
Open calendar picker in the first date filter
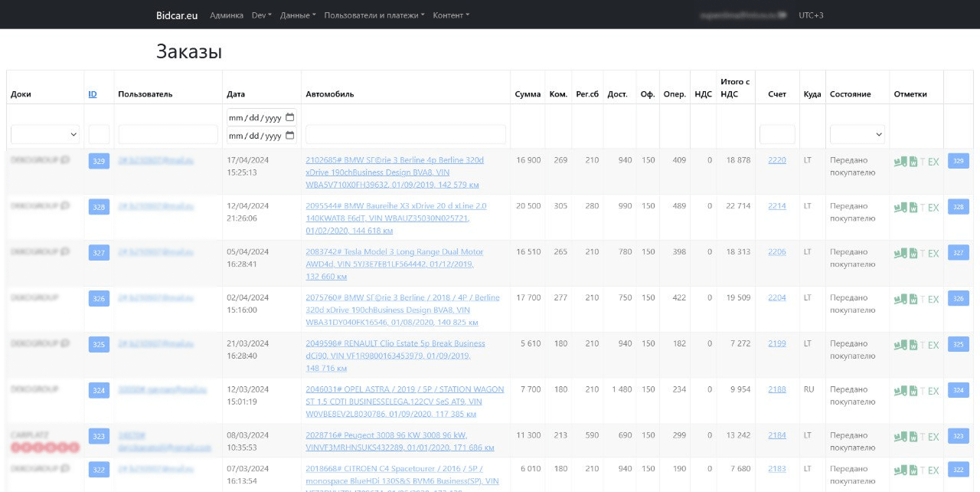(289, 118)
